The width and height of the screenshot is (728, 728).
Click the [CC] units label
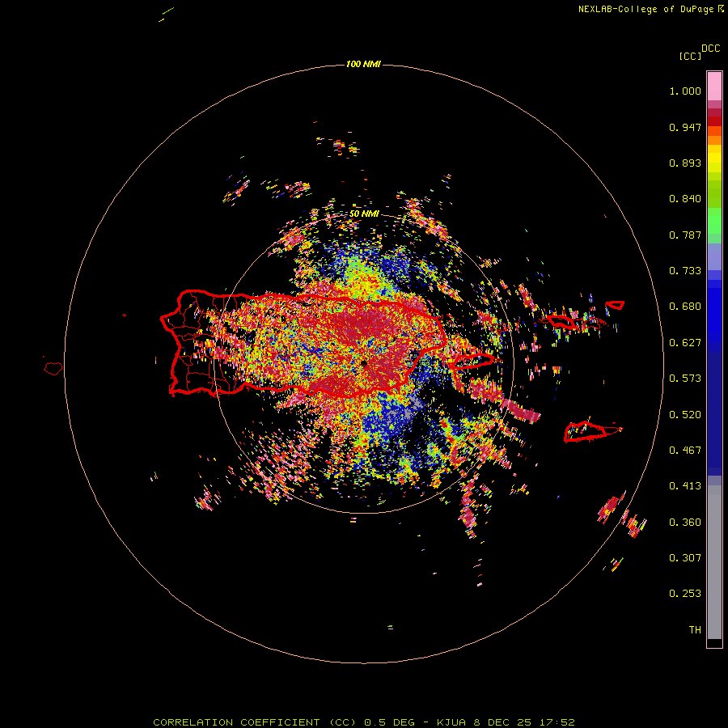pyautogui.click(x=690, y=56)
